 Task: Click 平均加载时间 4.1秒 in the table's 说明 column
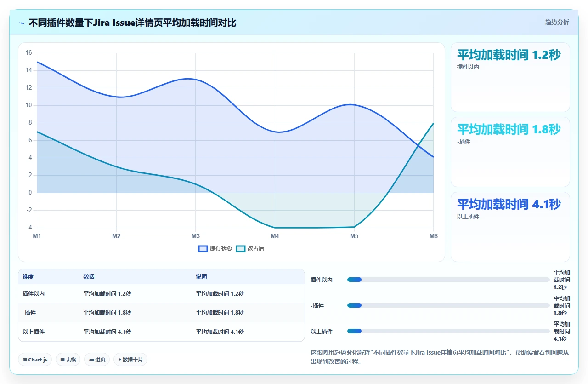[x=220, y=332]
